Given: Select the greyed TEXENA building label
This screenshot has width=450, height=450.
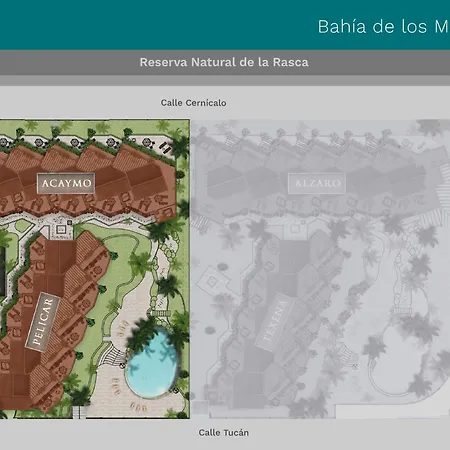Looking at the screenshot, I should point(275,321).
